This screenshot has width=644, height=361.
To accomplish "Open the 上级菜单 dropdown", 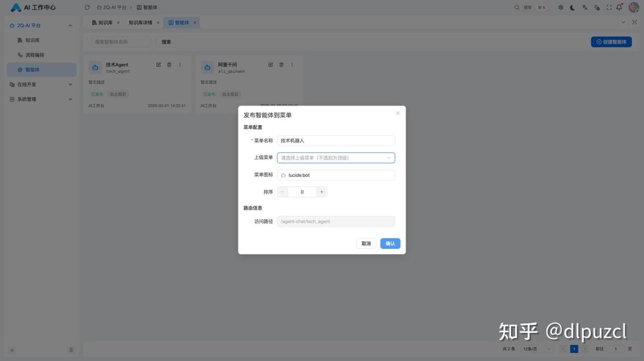I will [336, 158].
